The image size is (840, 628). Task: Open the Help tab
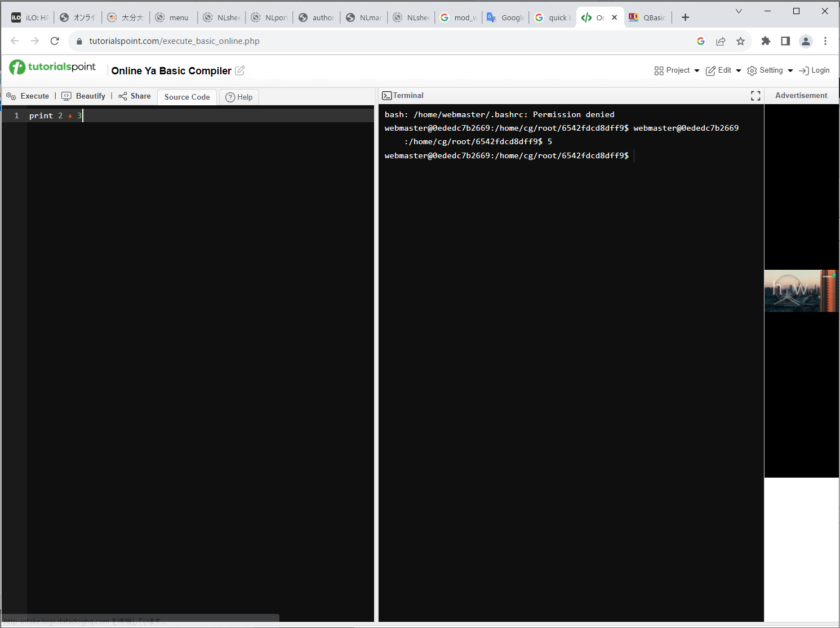239,97
